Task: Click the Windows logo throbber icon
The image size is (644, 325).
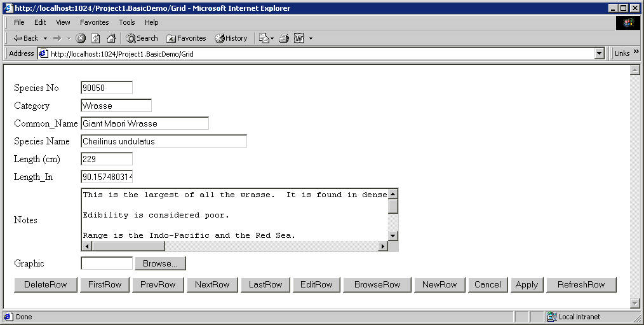Action: coord(628,23)
